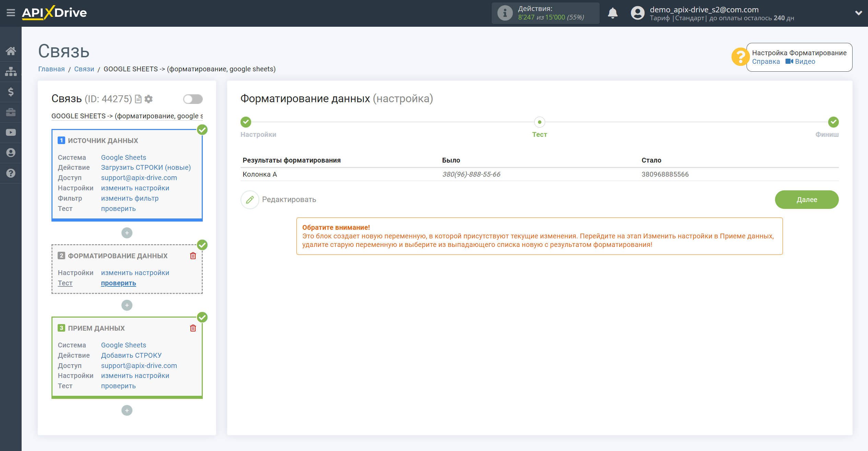Screen dimensions: 868x451
Task: Select the Колонка А row label
Action: (x=260, y=174)
